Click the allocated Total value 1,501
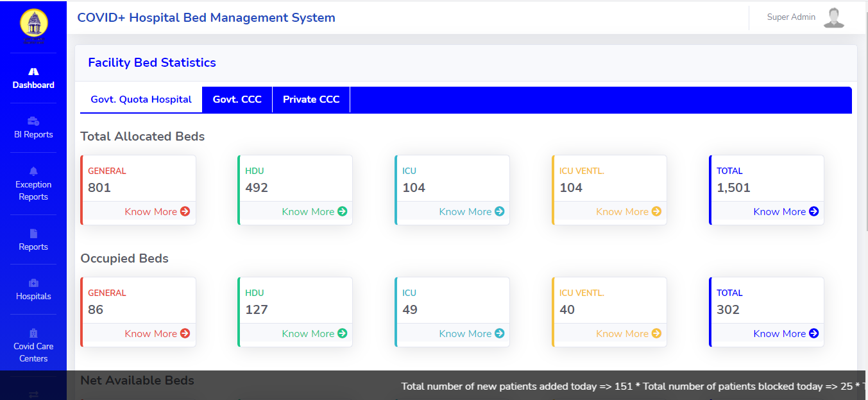This screenshot has width=868, height=400. click(733, 187)
